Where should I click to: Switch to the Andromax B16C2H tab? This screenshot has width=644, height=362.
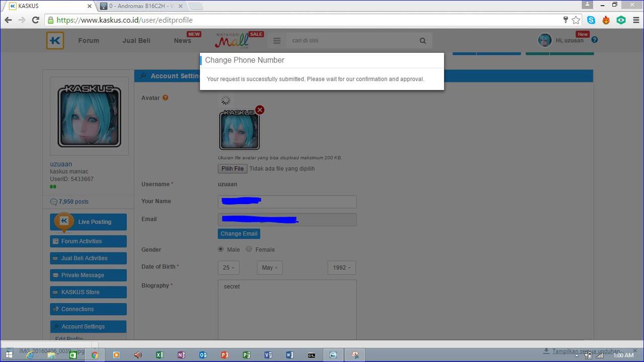(x=141, y=6)
